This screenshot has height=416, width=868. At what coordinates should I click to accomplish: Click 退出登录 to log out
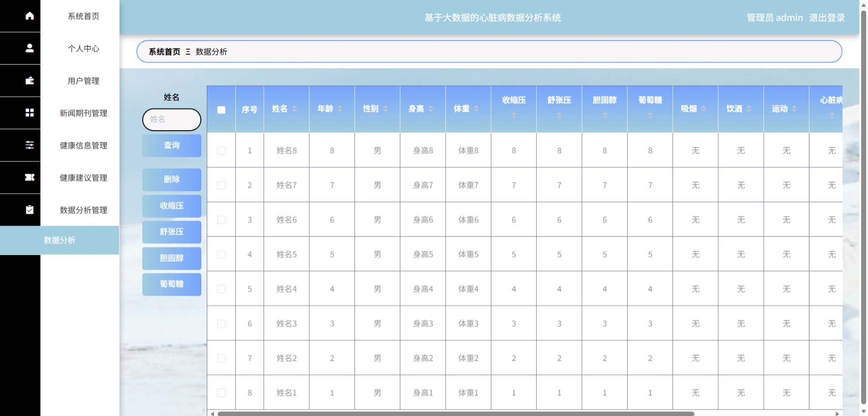827,18
